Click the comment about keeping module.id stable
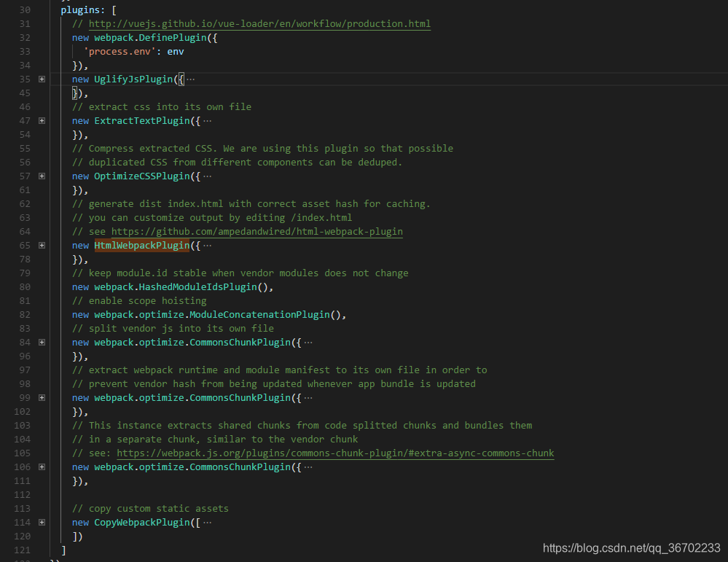728x562 pixels. 240,273
